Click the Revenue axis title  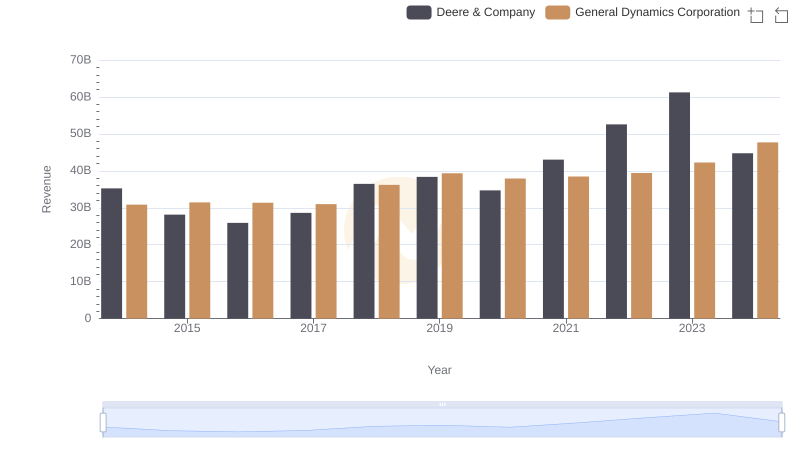coord(46,189)
